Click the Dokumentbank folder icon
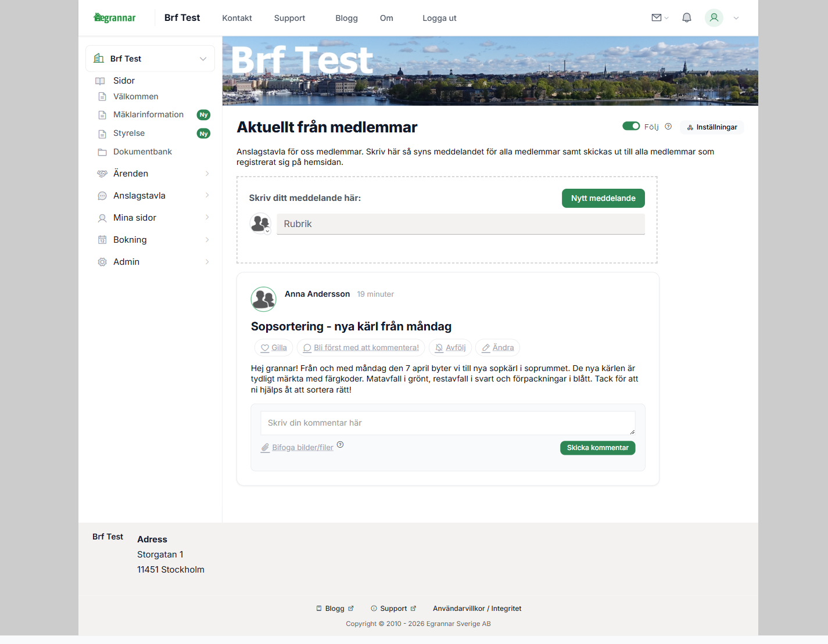 pyautogui.click(x=102, y=152)
